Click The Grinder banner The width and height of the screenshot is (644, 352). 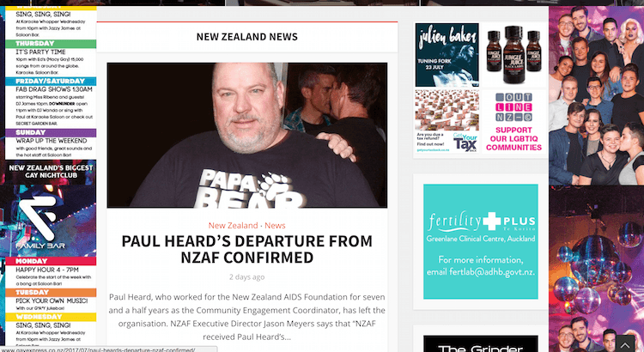(481, 343)
